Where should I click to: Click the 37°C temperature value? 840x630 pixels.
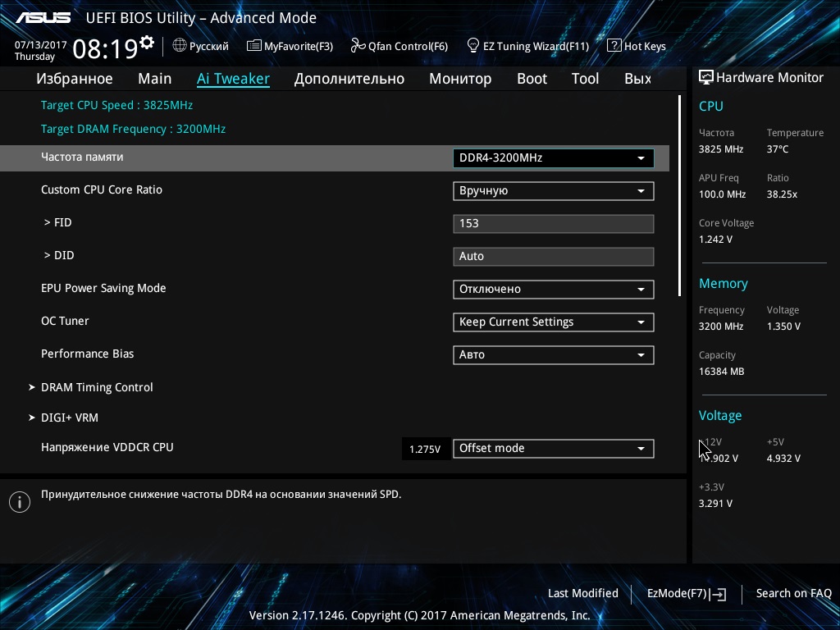click(x=778, y=149)
